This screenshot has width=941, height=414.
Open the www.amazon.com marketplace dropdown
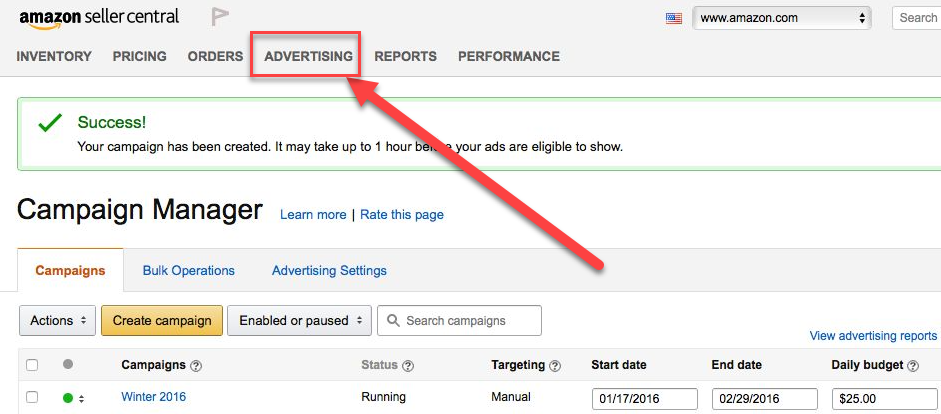(781, 18)
